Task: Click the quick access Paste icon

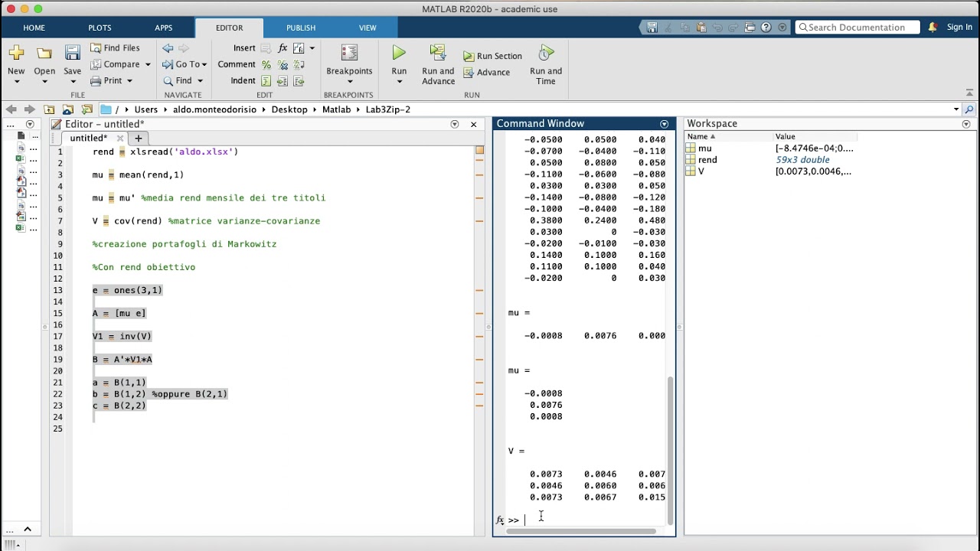Action: 701,28
